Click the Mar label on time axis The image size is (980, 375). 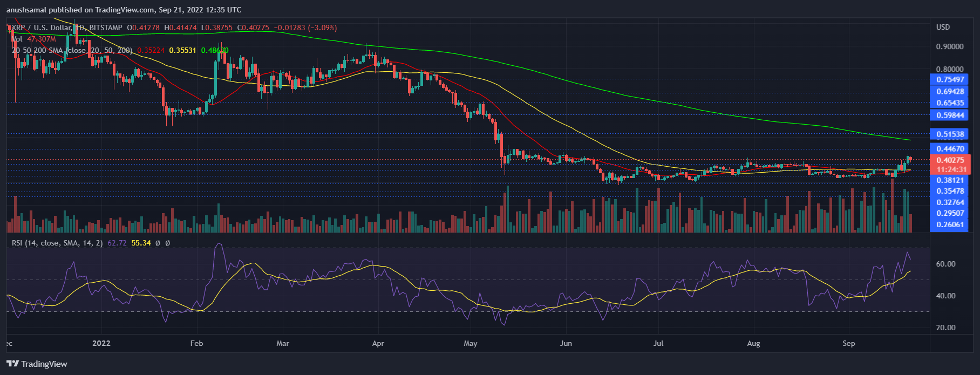282,343
